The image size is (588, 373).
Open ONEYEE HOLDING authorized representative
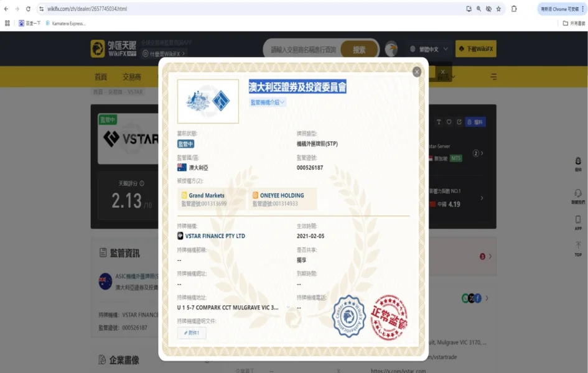(x=283, y=199)
